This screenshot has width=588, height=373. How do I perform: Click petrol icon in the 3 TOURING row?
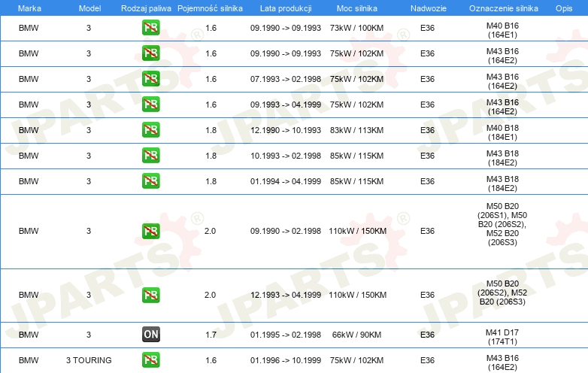(x=151, y=360)
